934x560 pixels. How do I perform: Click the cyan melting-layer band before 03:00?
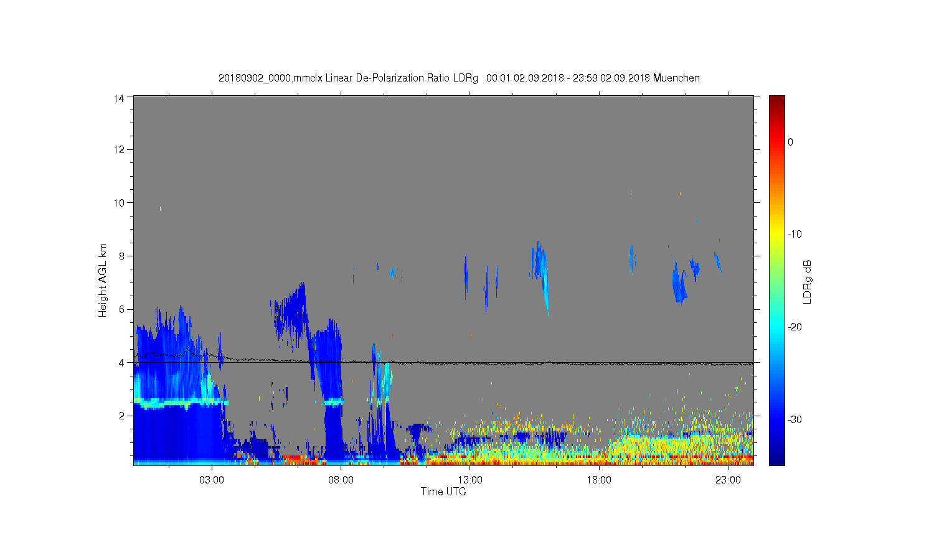181,403
